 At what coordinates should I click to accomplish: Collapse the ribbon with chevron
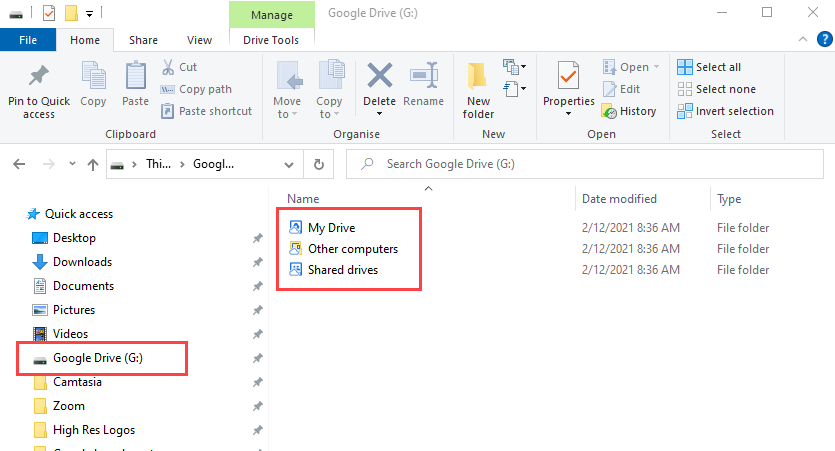(803, 39)
